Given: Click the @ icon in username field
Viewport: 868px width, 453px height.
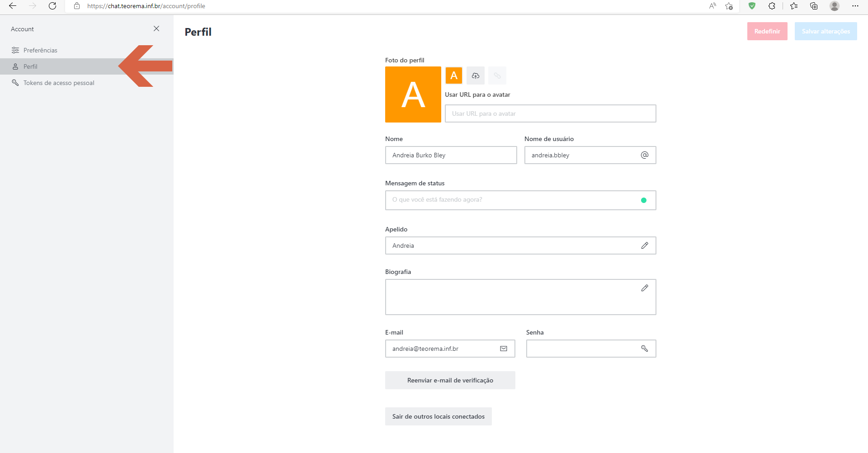Looking at the screenshot, I should point(645,155).
